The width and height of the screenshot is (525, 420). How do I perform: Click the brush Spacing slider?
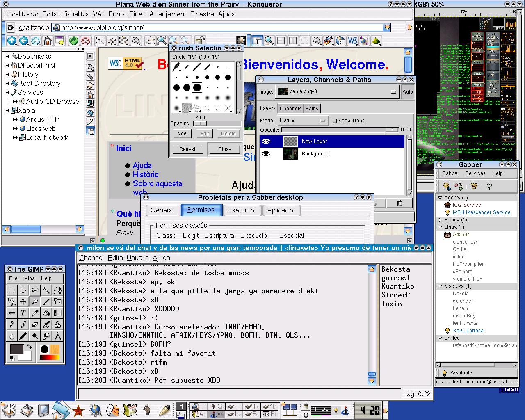(217, 123)
